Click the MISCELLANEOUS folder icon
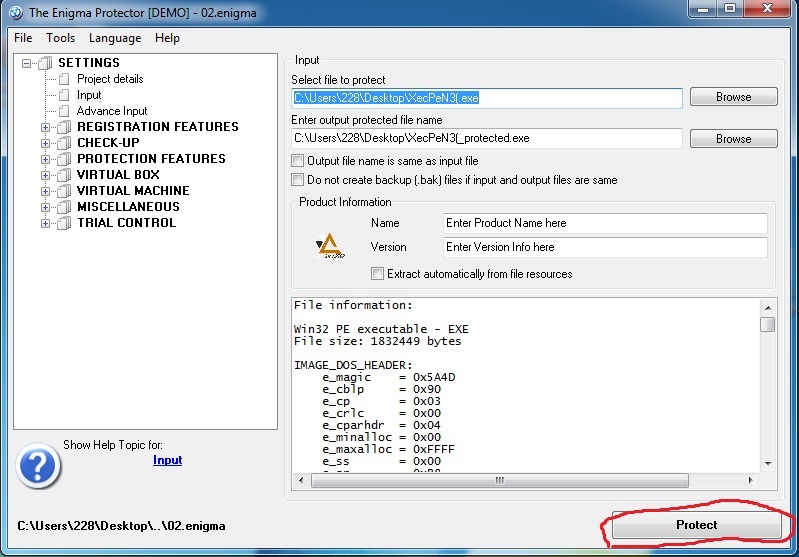 pyautogui.click(x=64, y=207)
